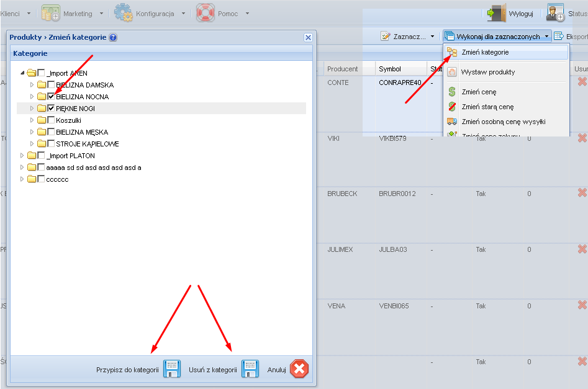This screenshot has height=389, width=588.
Task: Click the Wyloguj door icon
Action: click(x=497, y=13)
